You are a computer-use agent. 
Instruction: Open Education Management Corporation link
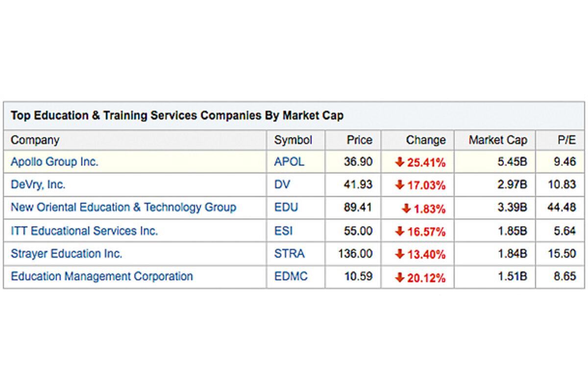(x=102, y=276)
